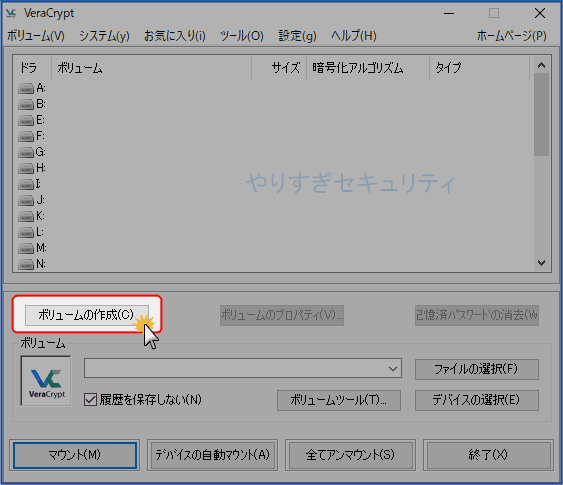Click the VeraCrypt logo in volume panel
563x485 pixels.
pyautogui.click(x=46, y=381)
